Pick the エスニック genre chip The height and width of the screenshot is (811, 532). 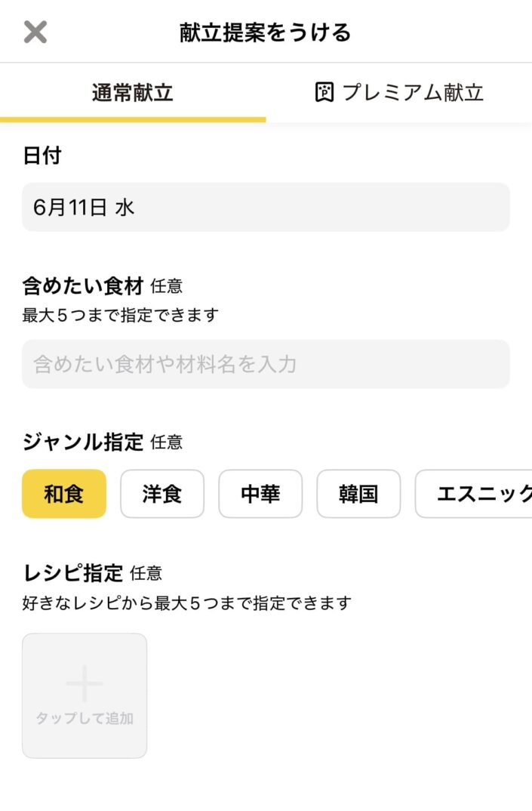tap(474, 494)
